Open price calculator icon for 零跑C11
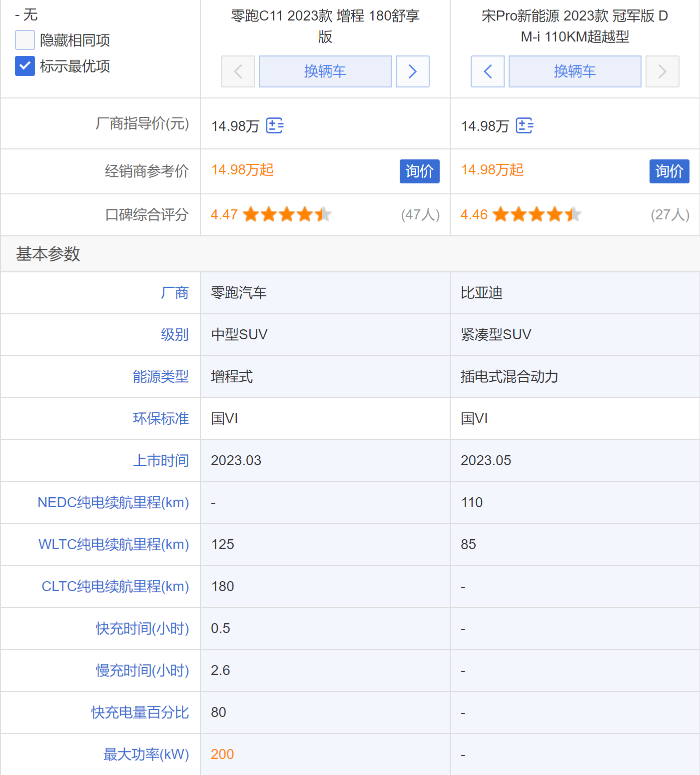 275,125
